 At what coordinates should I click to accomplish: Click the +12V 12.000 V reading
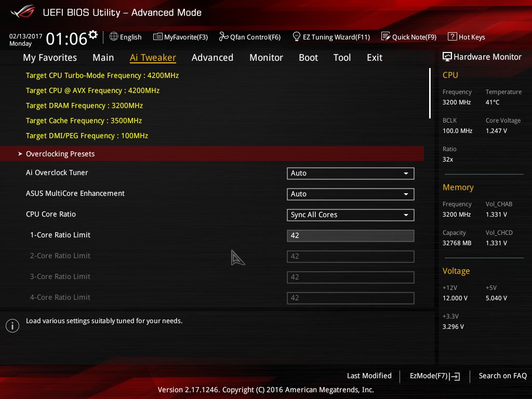click(455, 298)
